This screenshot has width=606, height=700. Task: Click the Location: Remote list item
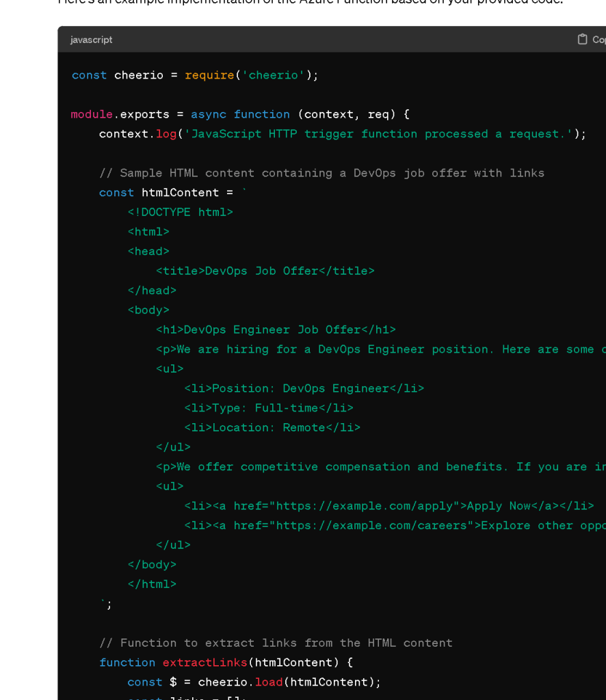(272, 428)
